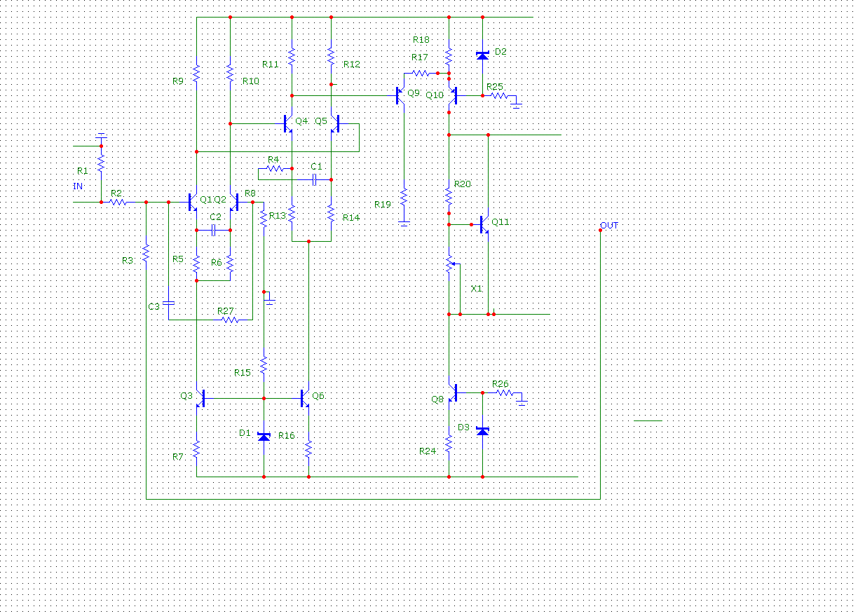This screenshot has height=616, width=858.
Task: Select resistor R7 symbol
Action: click(196, 449)
